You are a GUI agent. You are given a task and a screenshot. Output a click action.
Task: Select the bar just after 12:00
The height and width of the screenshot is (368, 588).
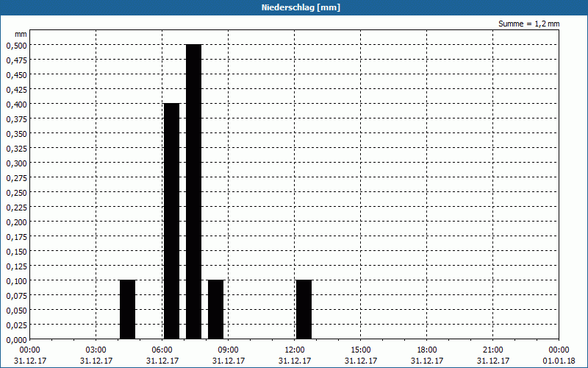[x=304, y=309]
